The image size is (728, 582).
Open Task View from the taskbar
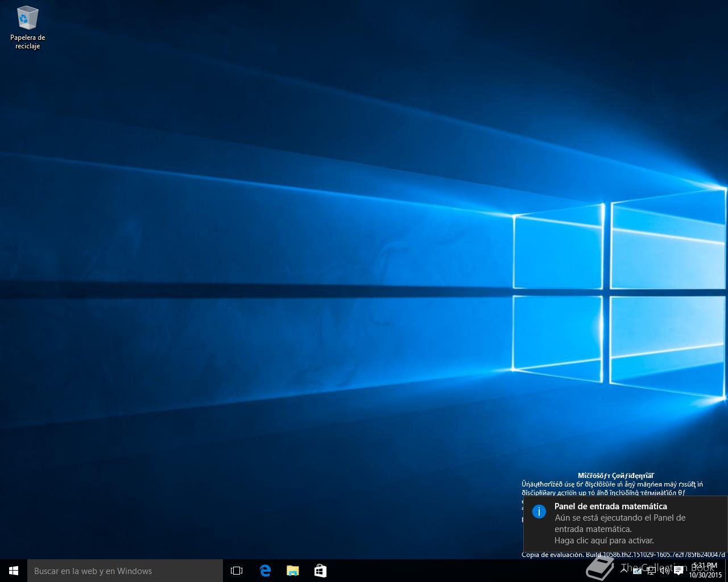click(237, 571)
